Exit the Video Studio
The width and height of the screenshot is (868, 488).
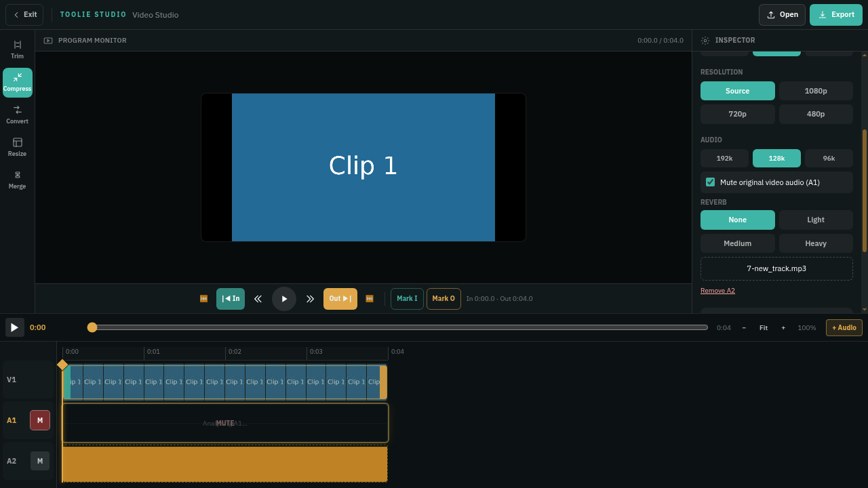click(x=24, y=15)
